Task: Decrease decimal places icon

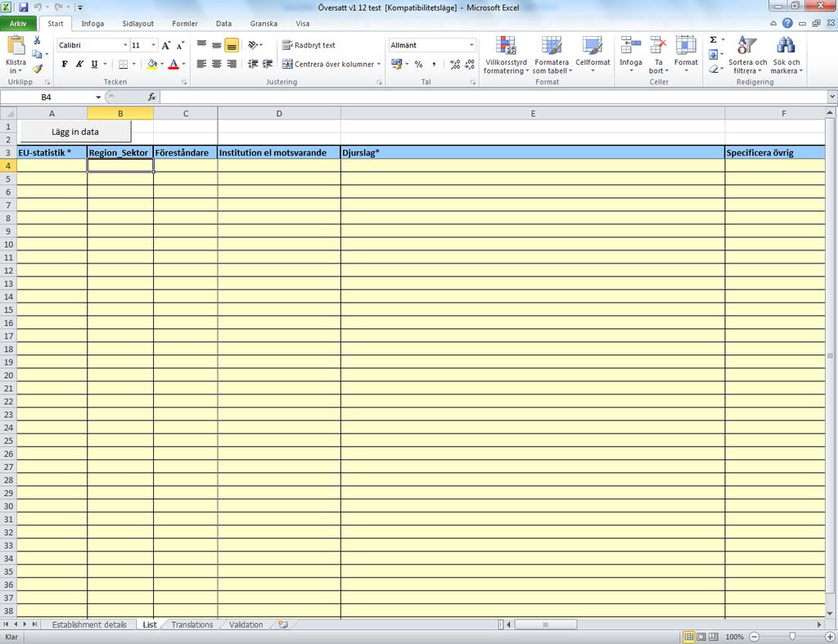Action: coord(470,64)
